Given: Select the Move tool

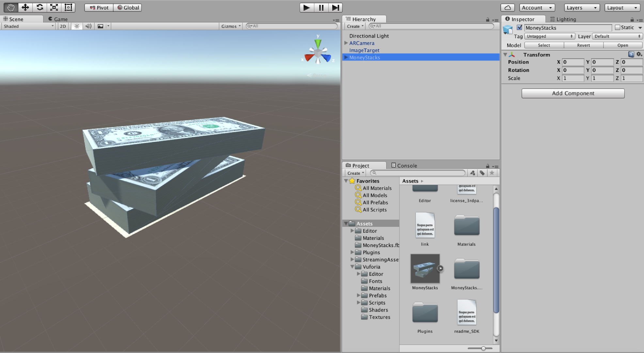Looking at the screenshot, I should (25, 7).
